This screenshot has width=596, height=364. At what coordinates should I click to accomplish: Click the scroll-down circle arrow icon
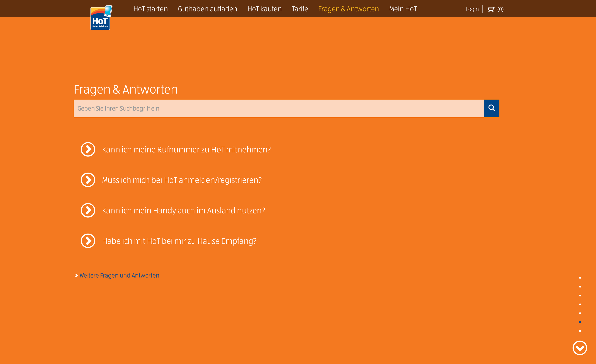[580, 348]
